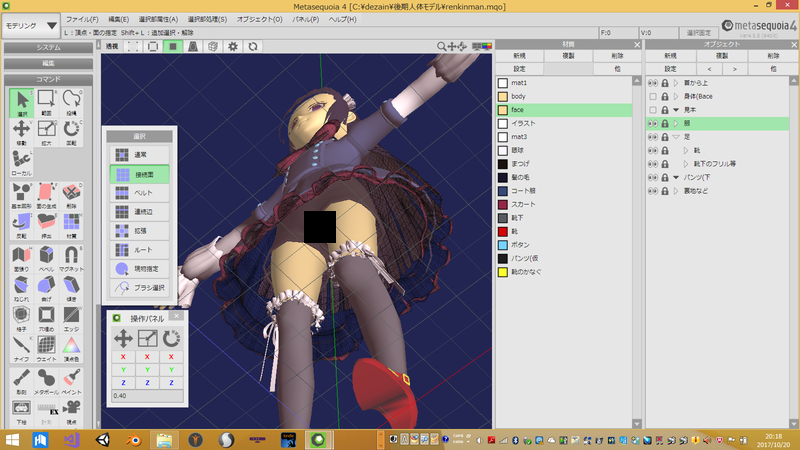
Task: Click the settings gear in viewport toolbar
Action: point(233,46)
